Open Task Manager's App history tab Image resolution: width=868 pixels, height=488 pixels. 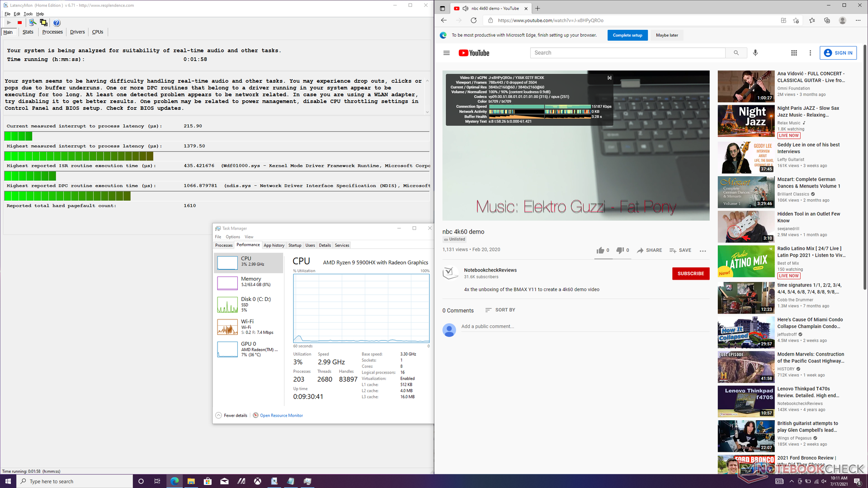(274, 245)
